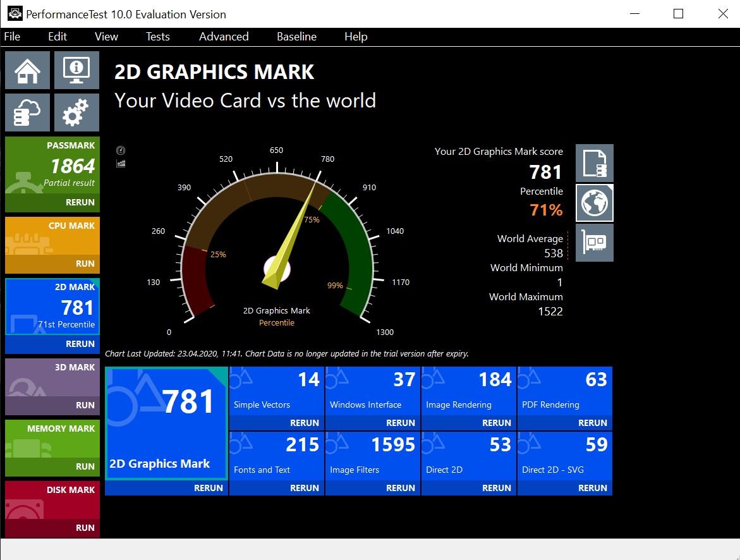Click the small gauge view icon
The image size is (740, 560).
point(121,150)
